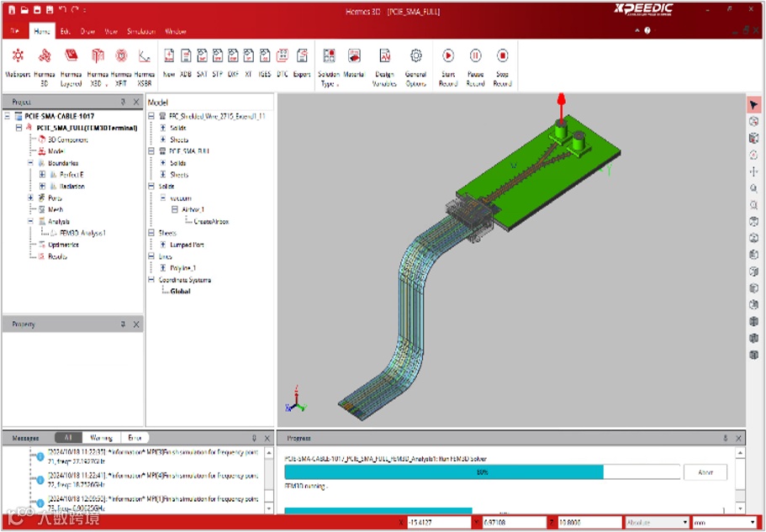Stop Record macro
This screenshot has width=766, height=532.
click(502, 67)
